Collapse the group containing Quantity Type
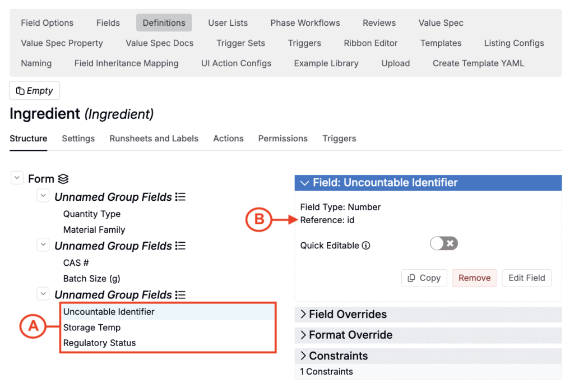The width and height of the screenshot is (574, 392). pos(43,196)
